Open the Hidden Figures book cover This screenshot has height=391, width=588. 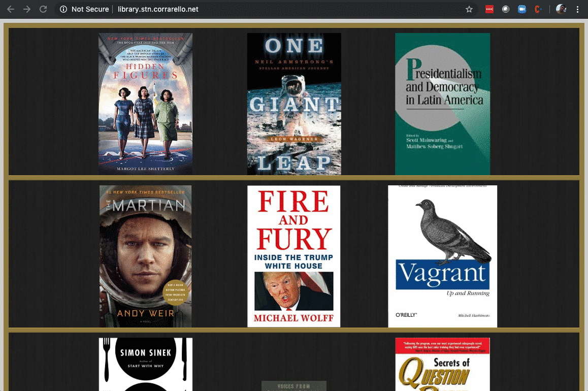tap(146, 104)
